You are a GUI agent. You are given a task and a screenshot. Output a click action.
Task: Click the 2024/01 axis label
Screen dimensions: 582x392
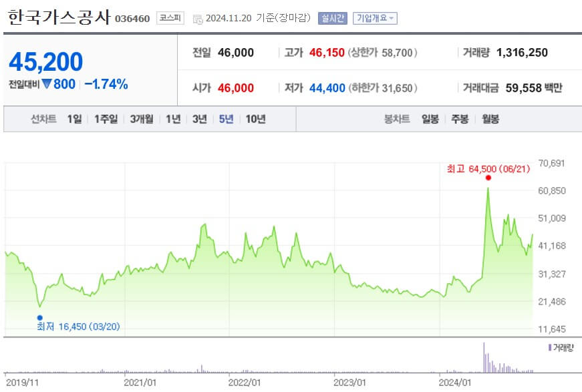454,383
